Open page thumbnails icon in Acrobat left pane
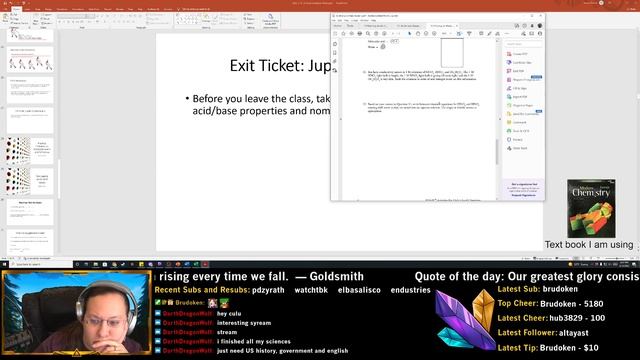Screen dimensions: 640x360 pyautogui.click(x=335, y=44)
